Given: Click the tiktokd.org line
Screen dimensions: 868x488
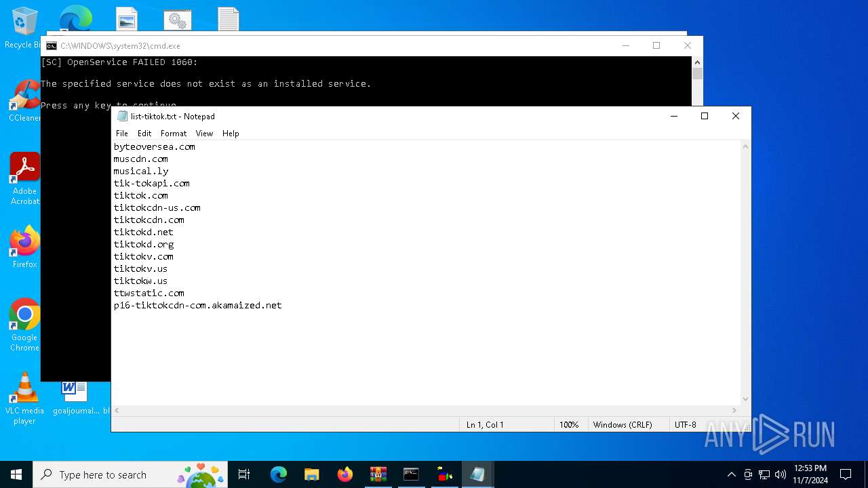Looking at the screenshot, I should coord(144,244).
